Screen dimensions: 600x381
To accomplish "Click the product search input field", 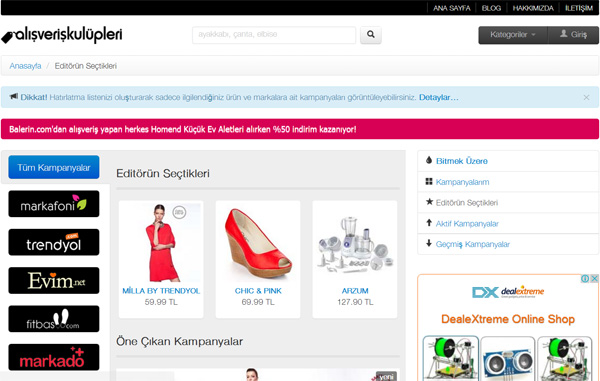I will [x=274, y=35].
